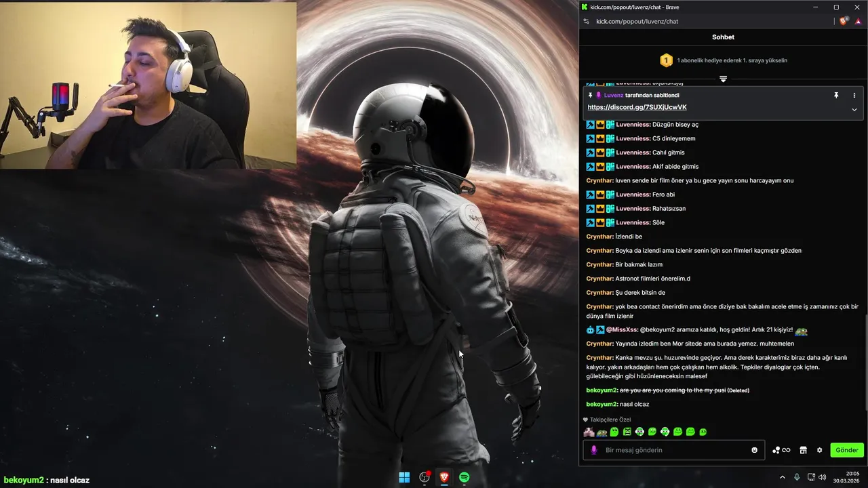
Task: Insert the last small green emote
Action: pos(703,432)
